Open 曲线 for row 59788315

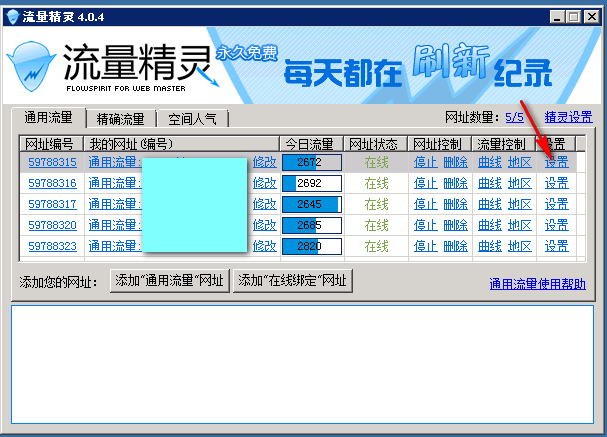[490, 162]
